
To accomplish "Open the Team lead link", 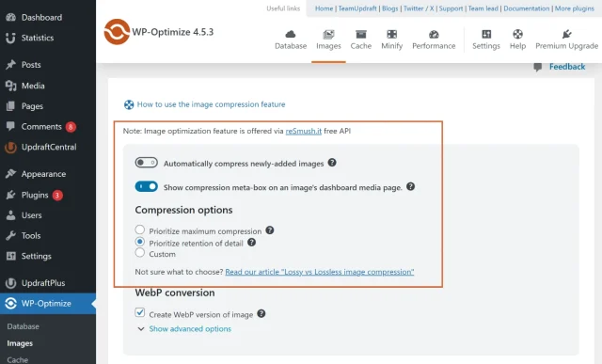I will (x=483, y=8).
